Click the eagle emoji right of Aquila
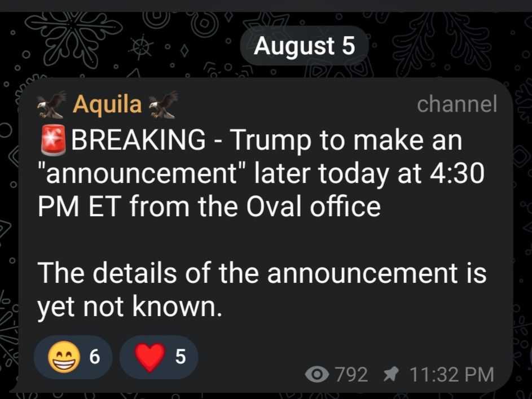Screen dimensions: 532x399 (x=162, y=105)
